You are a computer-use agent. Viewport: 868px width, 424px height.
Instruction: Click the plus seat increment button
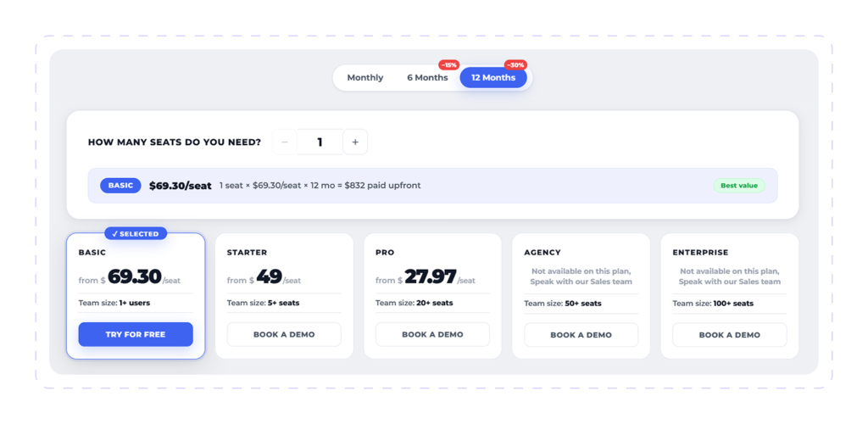pyautogui.click(x=355, y=142)
